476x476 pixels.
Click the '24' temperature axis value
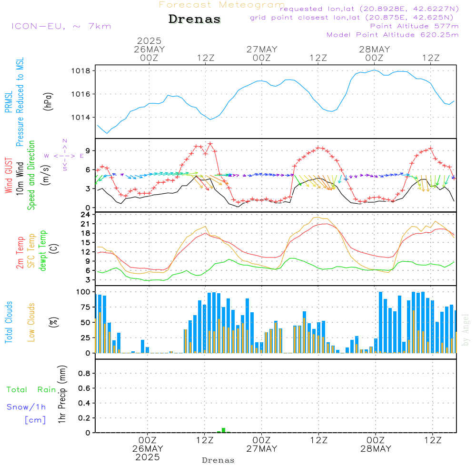tap(86, 215)
